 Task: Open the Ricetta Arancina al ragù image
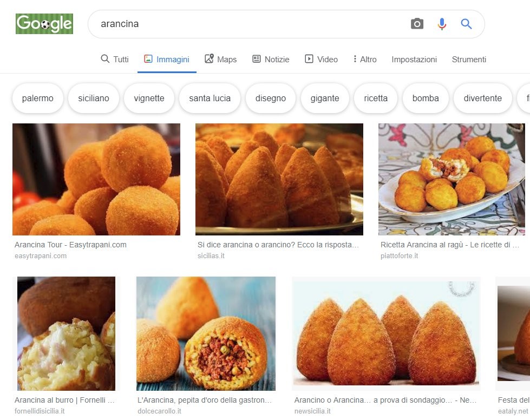coord(452,179)
